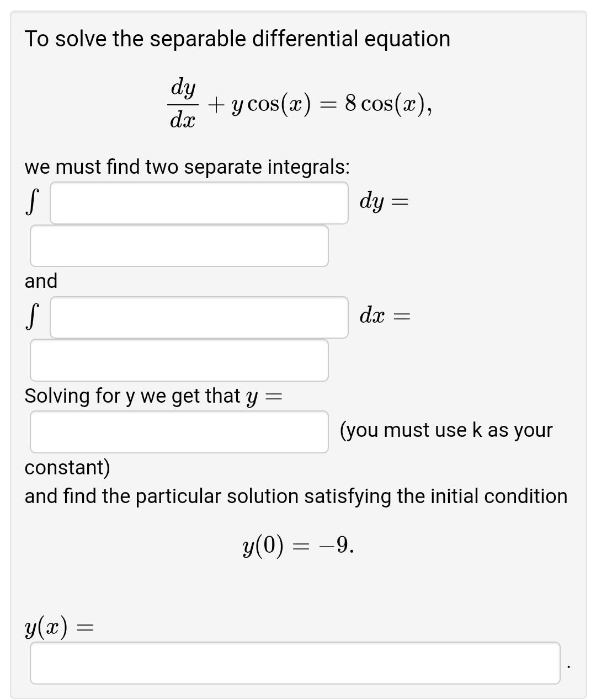Viewport: 596px width, 700px height.
Task: Click the particular solution instruction line
Action: (x=296, y=496)
